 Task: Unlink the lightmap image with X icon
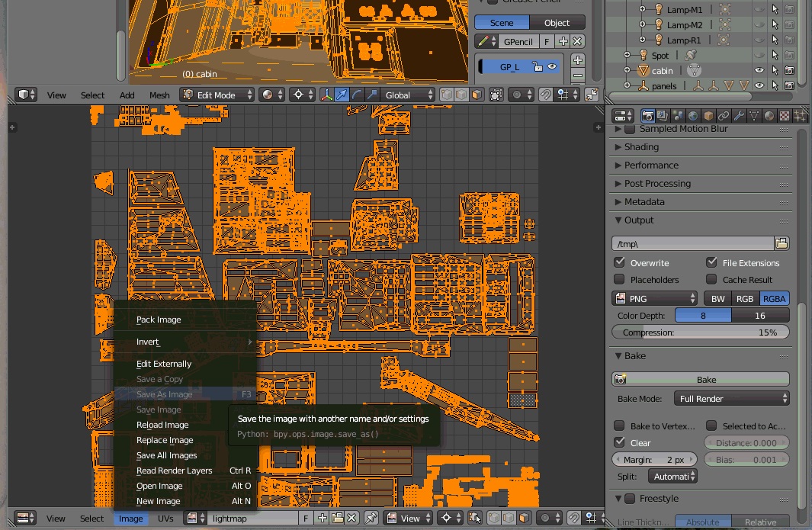pyautogui.click(x=352, y=518)
